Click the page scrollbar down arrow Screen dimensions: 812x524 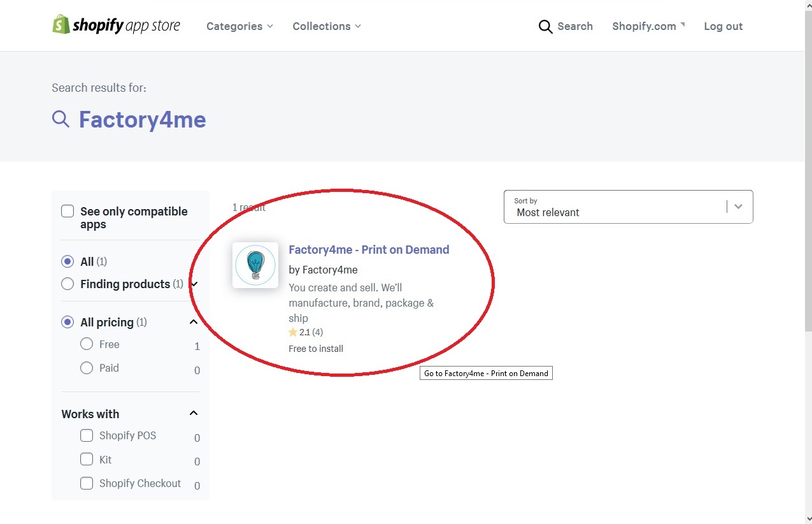808,518
